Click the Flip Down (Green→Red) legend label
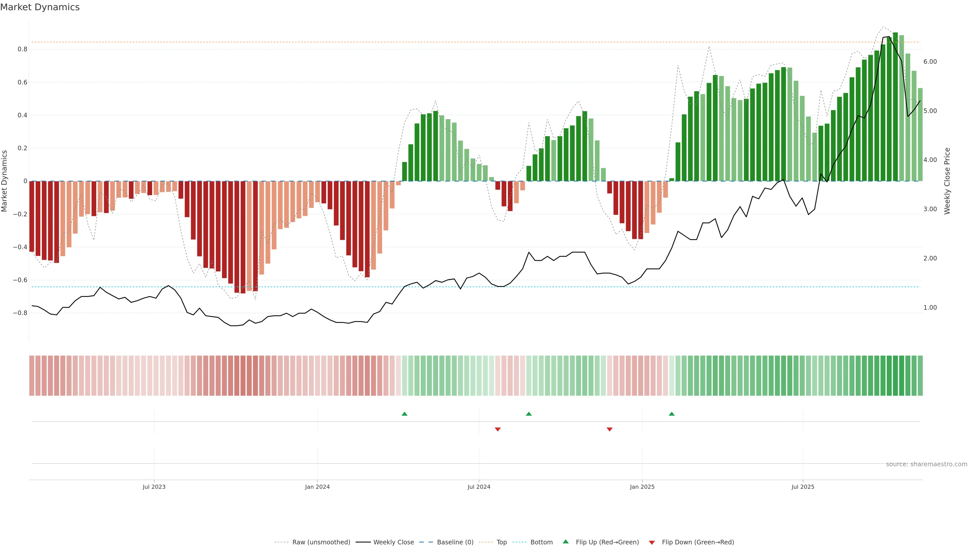980x551 pixels. click(698, 542)
